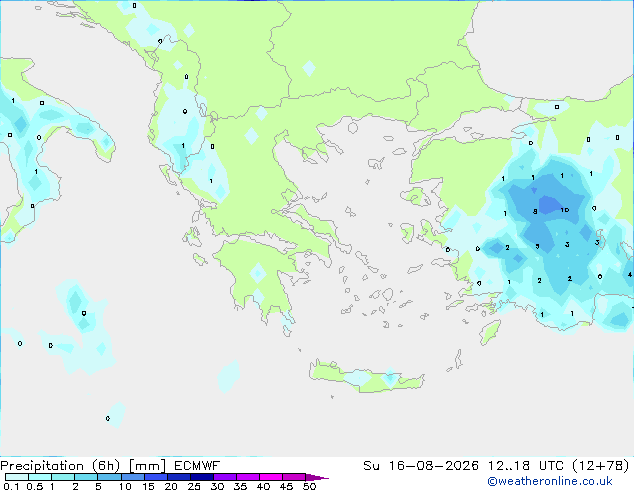The width and height of the screenshot is (634, 490).
Task: Click the 'ECMWF' model label
Action: [197, 466]
